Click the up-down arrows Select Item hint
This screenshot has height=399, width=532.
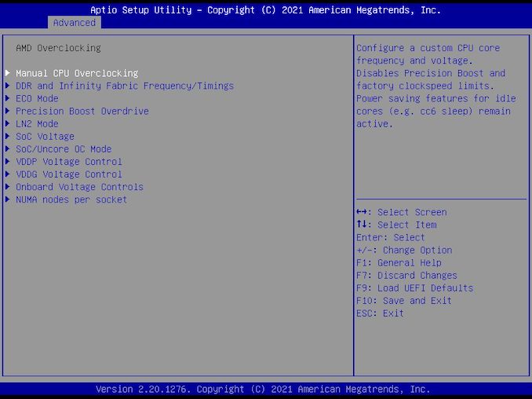(396, 225)
